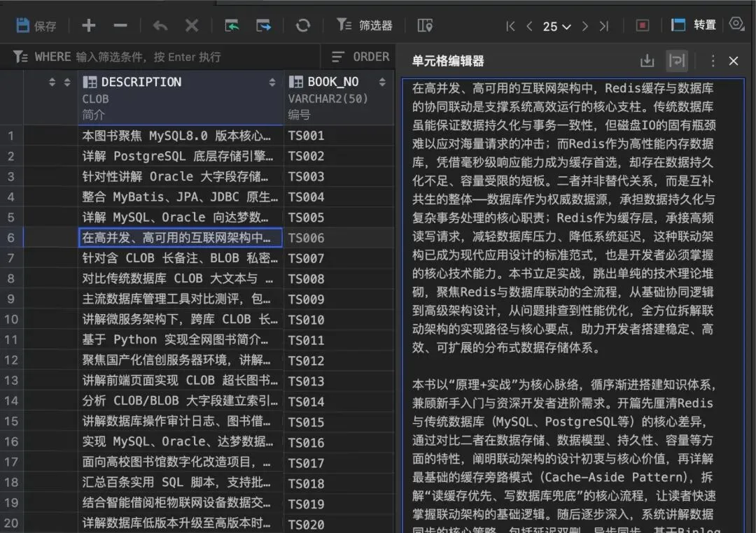The width and height of the screenshot is (756, 533).
Task: Click the red stop icon
Action: (x=642, y=25)
